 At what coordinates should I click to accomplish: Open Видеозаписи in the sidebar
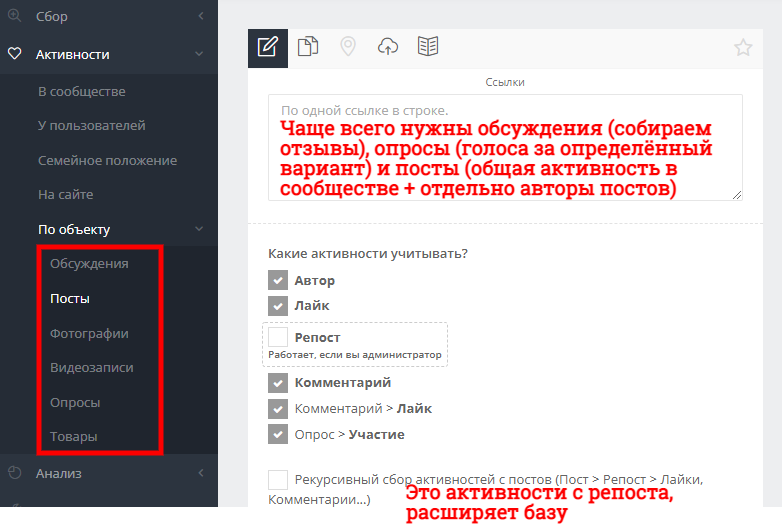[92, 367]
